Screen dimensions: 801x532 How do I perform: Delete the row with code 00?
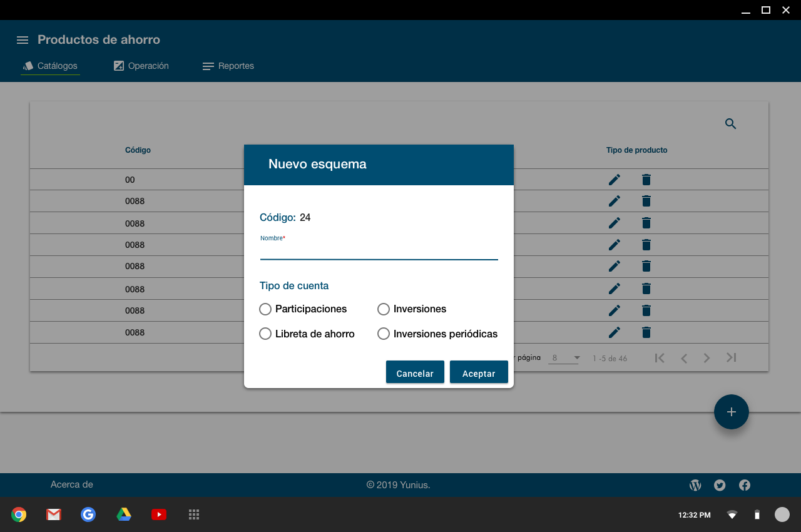click(646, 180)
